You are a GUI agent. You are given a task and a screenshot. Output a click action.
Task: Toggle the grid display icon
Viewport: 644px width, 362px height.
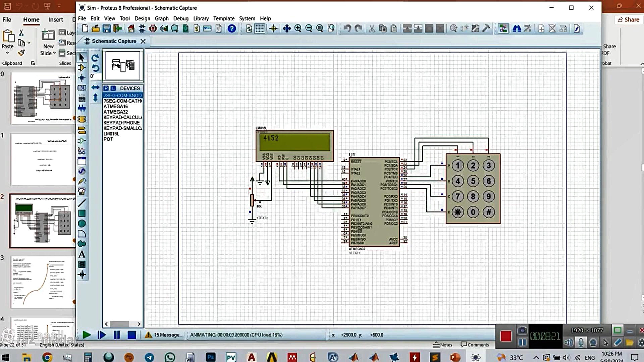click(x=260, y=29)
